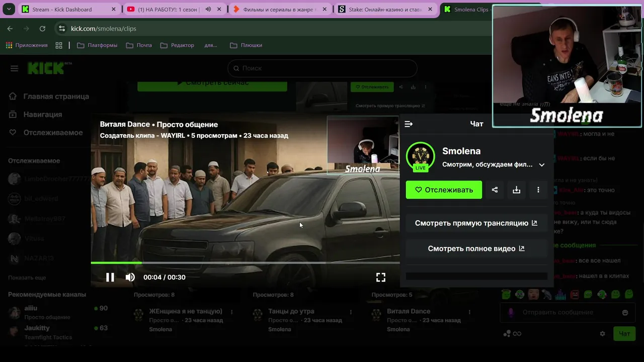The width and height of the screenshot is (644, 362).
Task: Open chat settings gear icon
Action: click(602, 333)
